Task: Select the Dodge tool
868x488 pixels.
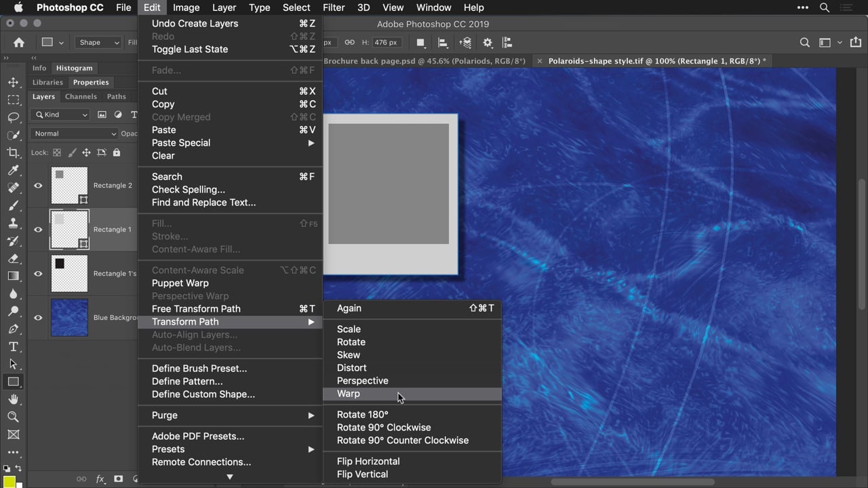Action: [x=13, y=311]
